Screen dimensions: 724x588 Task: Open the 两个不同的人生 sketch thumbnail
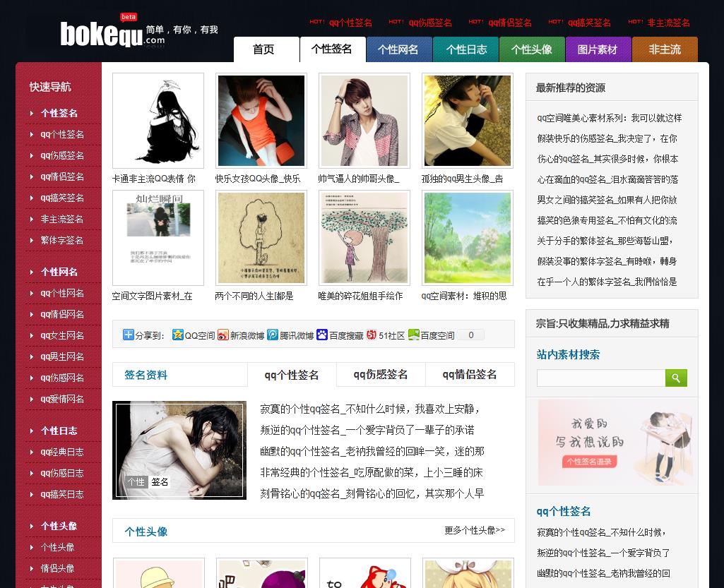tap(261, 238)
